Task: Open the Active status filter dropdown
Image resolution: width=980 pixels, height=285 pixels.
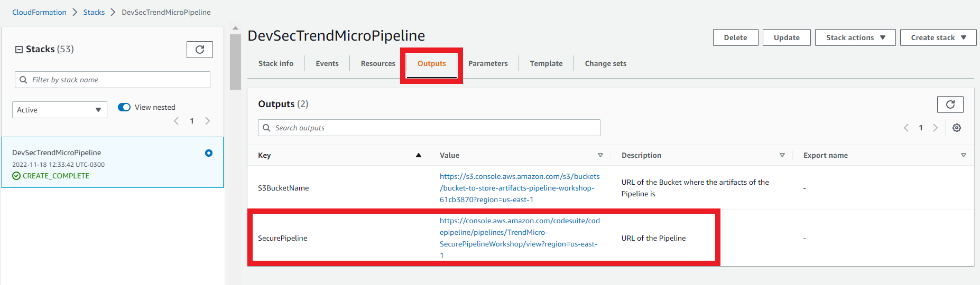Action: (x=60, y=110)
